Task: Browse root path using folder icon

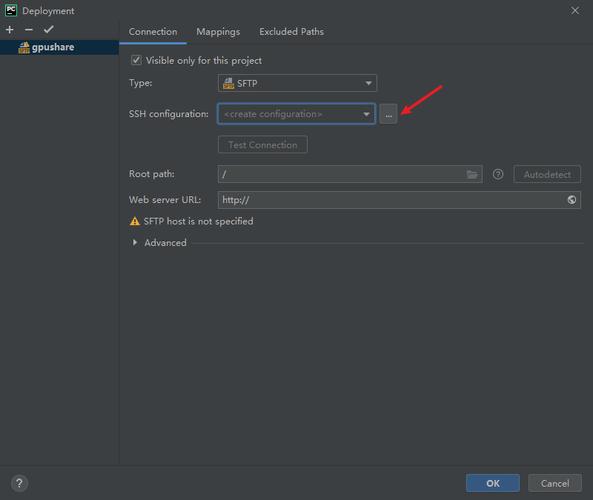Action: click(x=472, y=174)
